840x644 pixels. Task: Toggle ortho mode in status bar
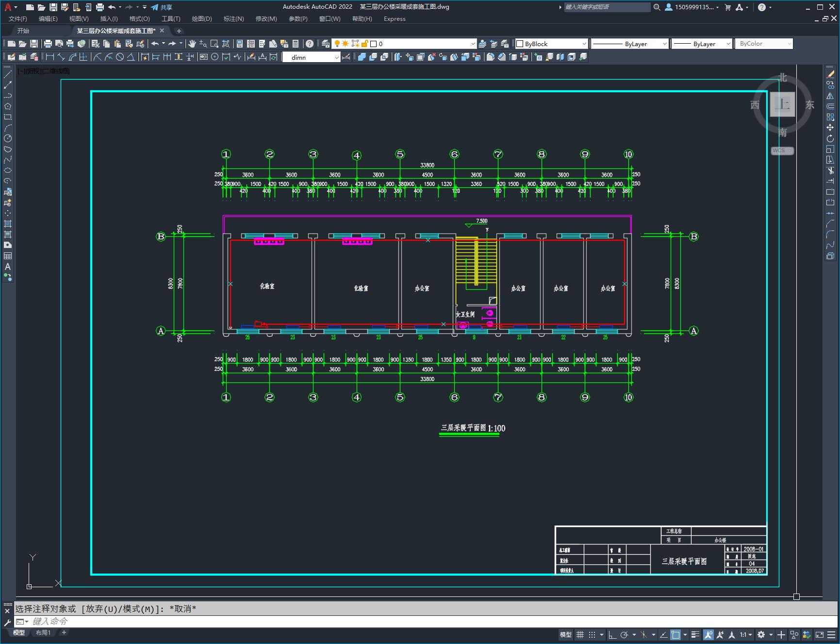coord(612,634)
